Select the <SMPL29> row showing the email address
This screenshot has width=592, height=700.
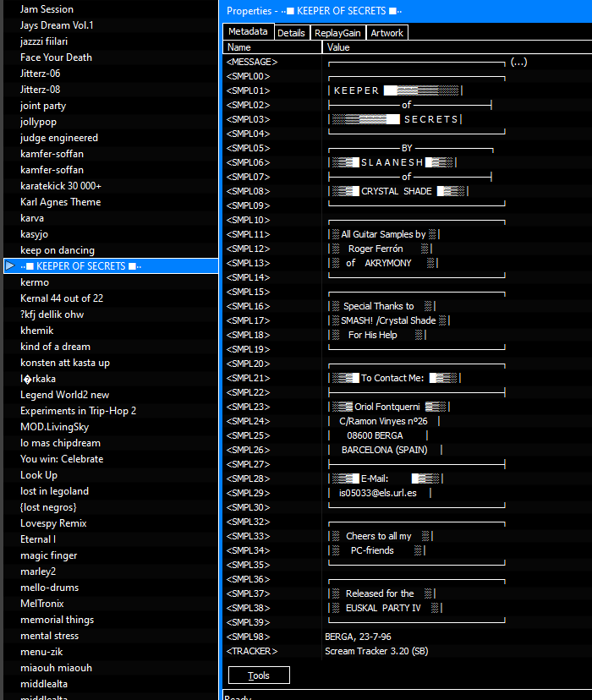pyautogui.click(x=249, y=493)
